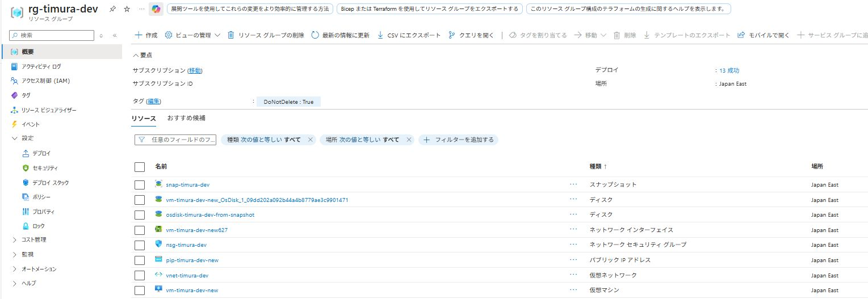
Task: Check the pip-timura-dev-new row checkbox
Action: pyautogui.click(x=140, y=260)
